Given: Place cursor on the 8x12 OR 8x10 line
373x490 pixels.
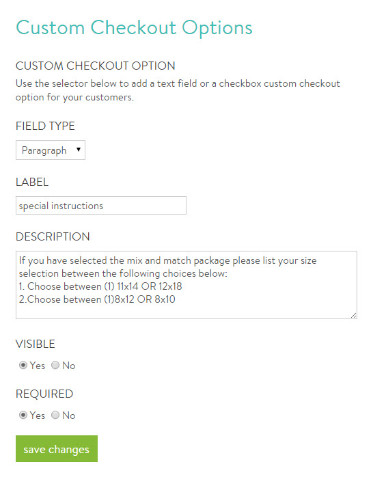Looking at the screenshot, I should (97, 299).
